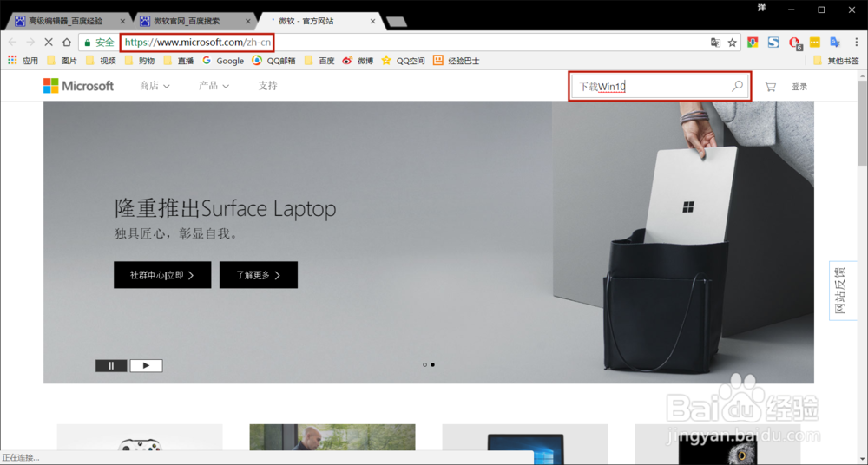Open the 支持 page

(x=268, y=86)
